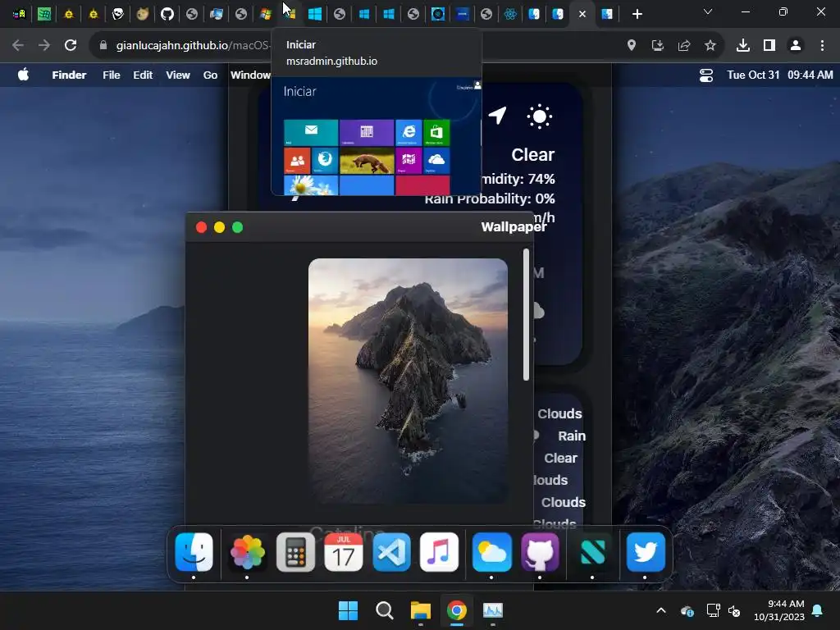
Task: Open the Calendar dock icon showing 17
Action: 344,552
